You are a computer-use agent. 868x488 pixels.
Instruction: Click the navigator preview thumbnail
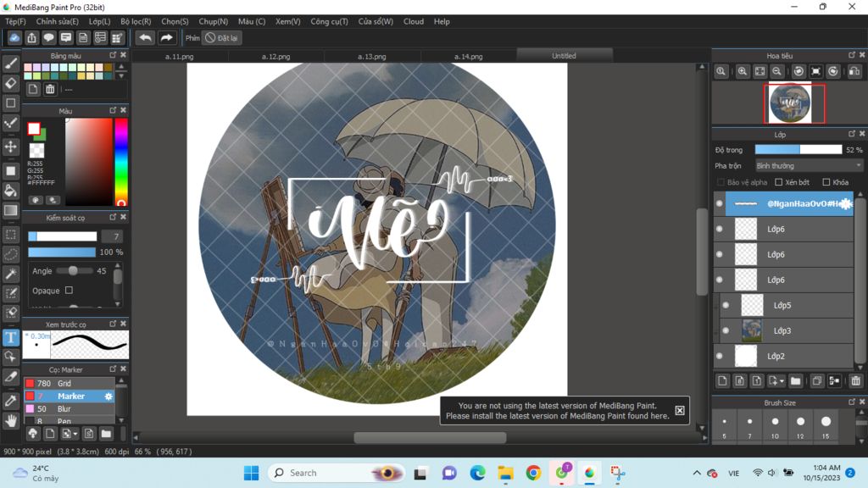[790, 103]
